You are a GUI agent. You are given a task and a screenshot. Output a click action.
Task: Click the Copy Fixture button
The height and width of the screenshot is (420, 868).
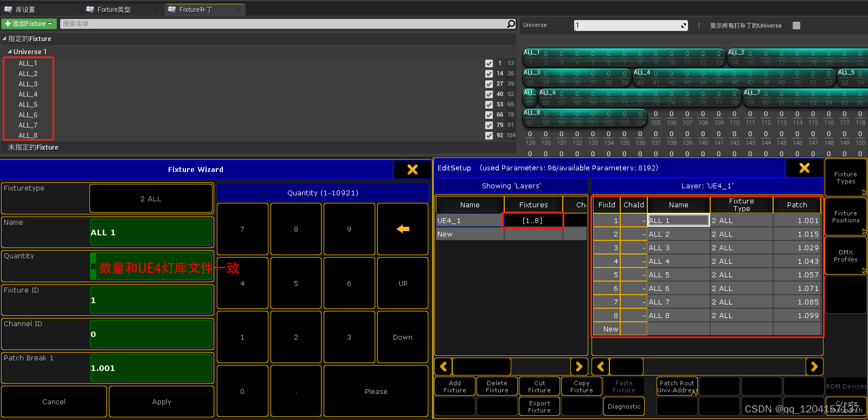(x=582, y=386)
